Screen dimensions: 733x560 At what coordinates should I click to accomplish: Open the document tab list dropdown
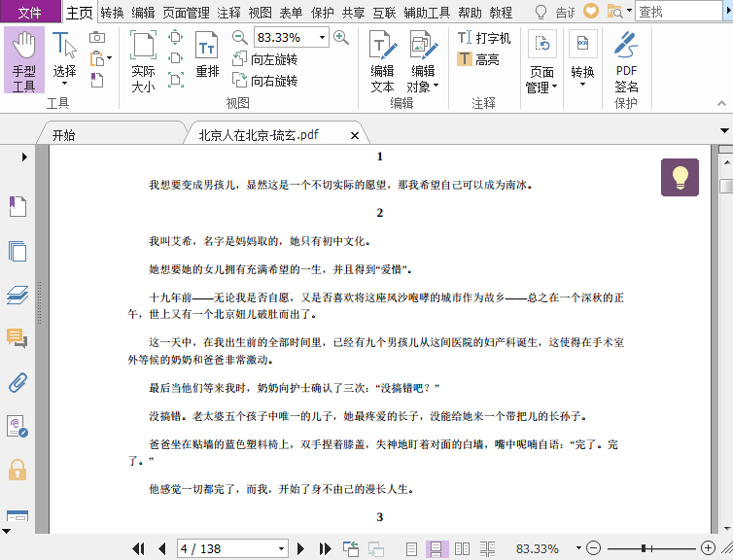[724, 131]
